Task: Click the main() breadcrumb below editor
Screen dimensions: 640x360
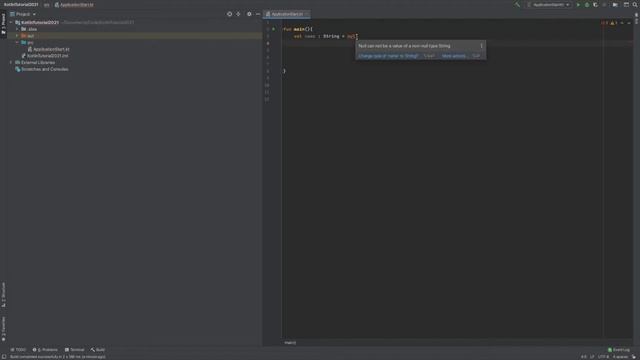Action: coord(290,343)
